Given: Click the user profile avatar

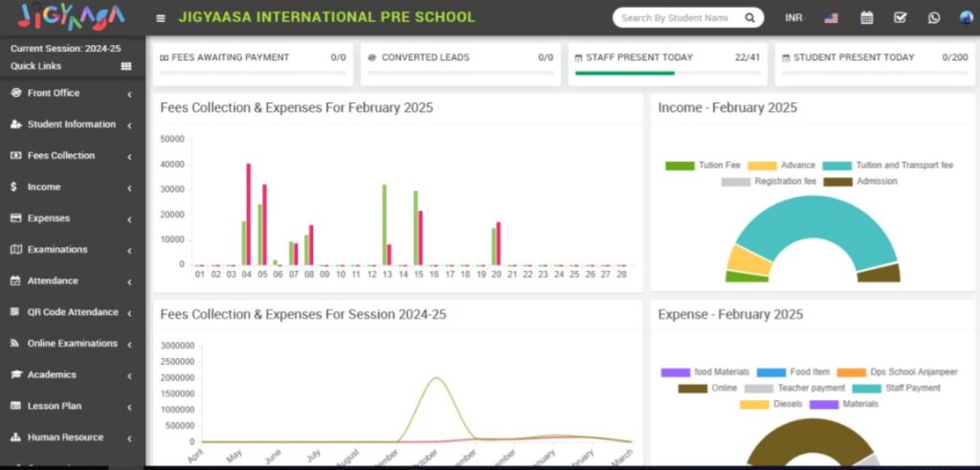Looking at the screenshot, I should (967, 18).
